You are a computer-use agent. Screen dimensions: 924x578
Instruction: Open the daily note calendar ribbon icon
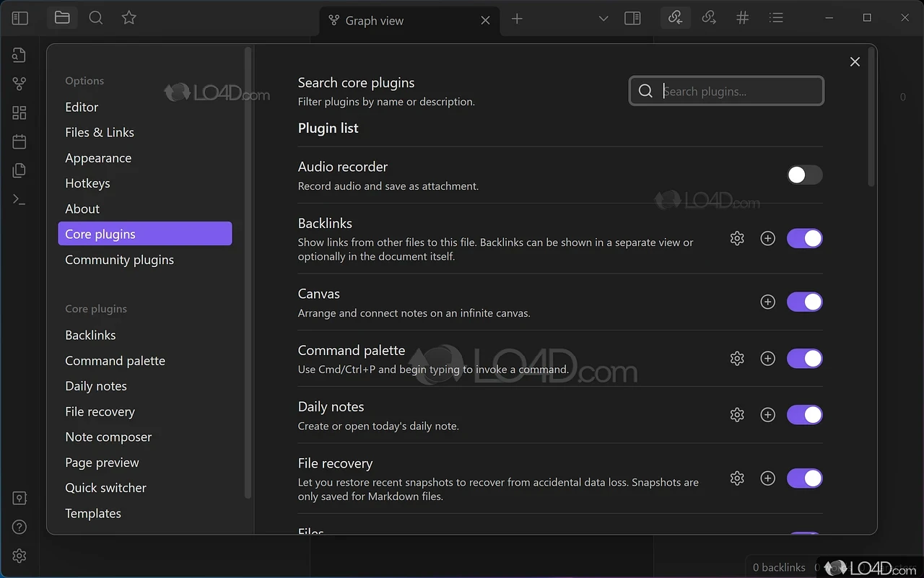(x=19, y=141)
